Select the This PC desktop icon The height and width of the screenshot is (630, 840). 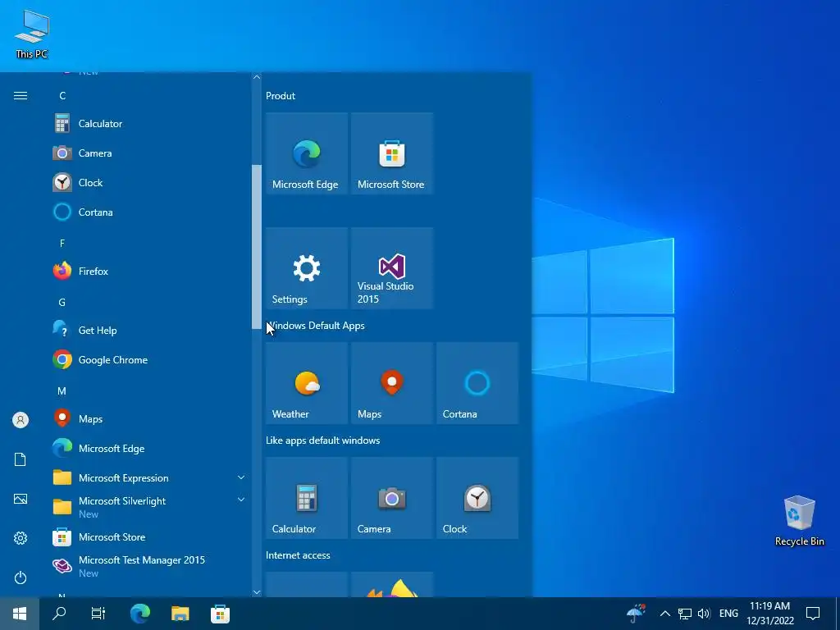tap(32, 34)
